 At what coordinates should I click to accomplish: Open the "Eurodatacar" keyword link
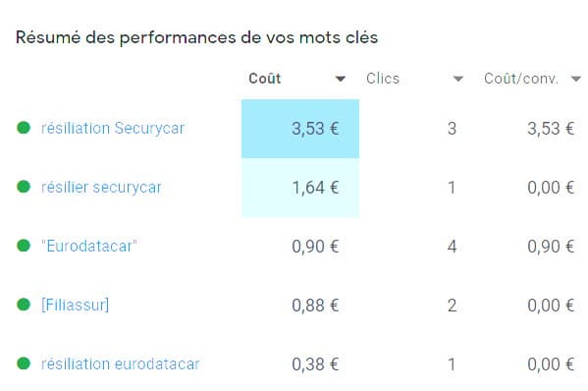click(x=89, y=247)
